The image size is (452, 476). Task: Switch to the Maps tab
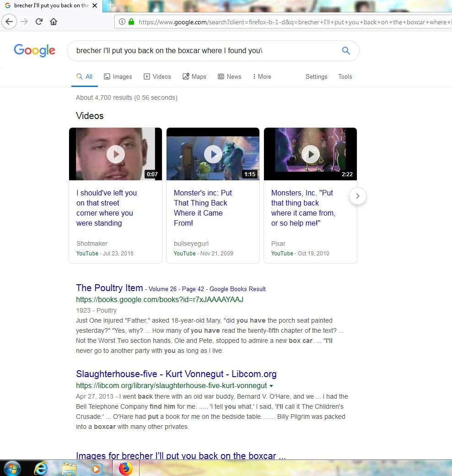194,76
